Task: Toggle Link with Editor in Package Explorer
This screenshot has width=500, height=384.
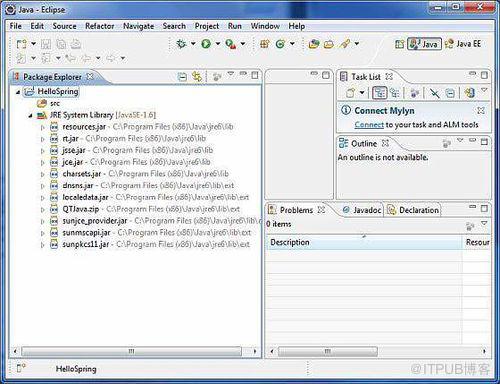Action: tap(197, 77)
